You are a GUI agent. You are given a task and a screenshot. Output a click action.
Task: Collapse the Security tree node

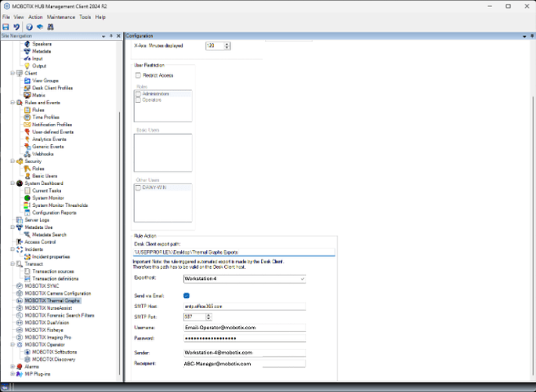pyautogui.click(x=13, y=161)
